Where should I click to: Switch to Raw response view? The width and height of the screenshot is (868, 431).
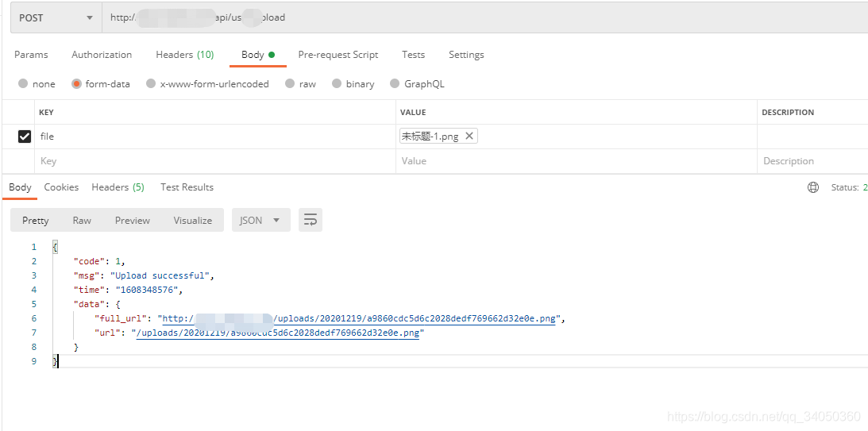(82, 220)
